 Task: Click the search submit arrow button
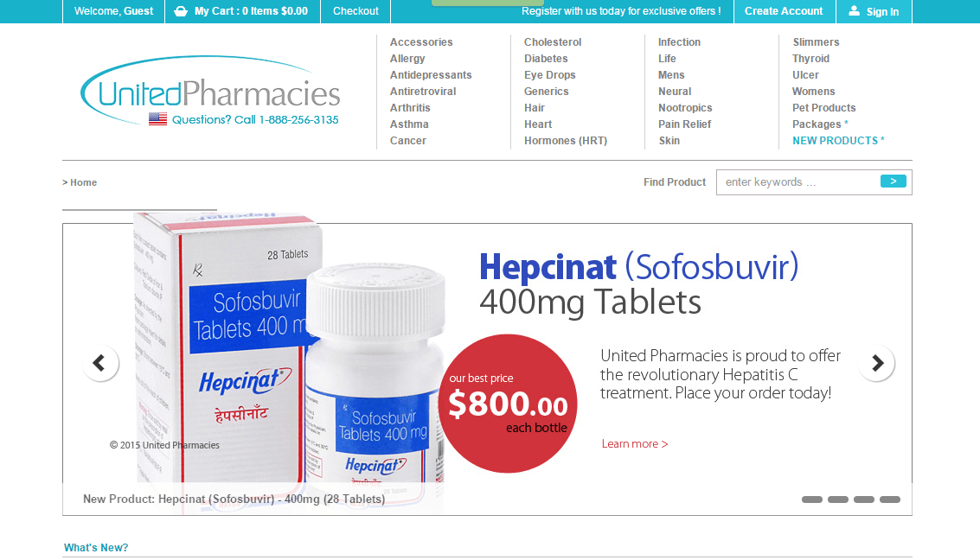tap(894, 181)
